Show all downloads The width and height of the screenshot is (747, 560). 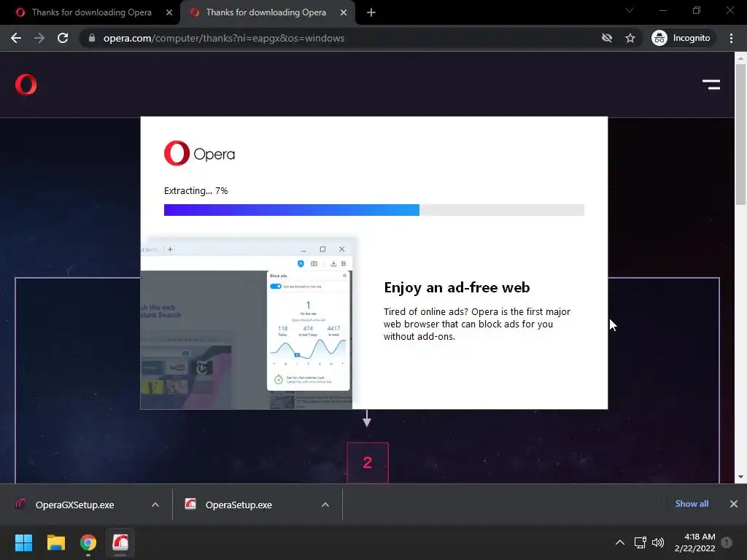(x=692, y=504)
